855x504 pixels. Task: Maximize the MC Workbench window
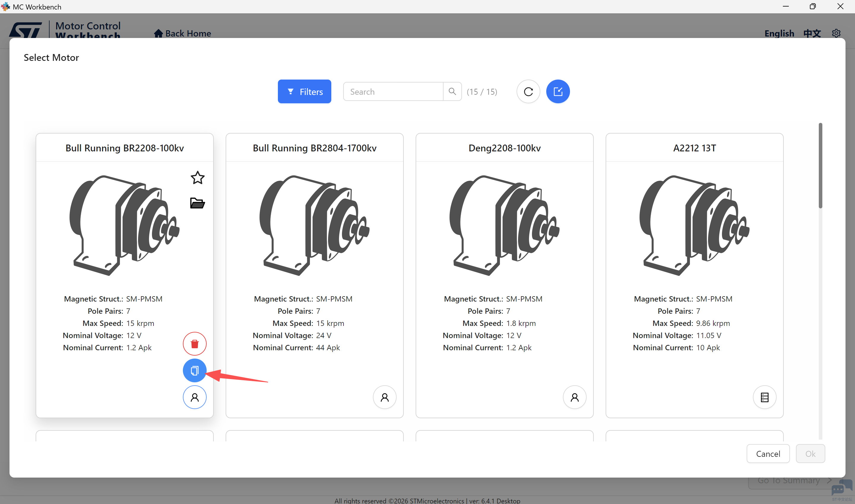pos(813,7)
